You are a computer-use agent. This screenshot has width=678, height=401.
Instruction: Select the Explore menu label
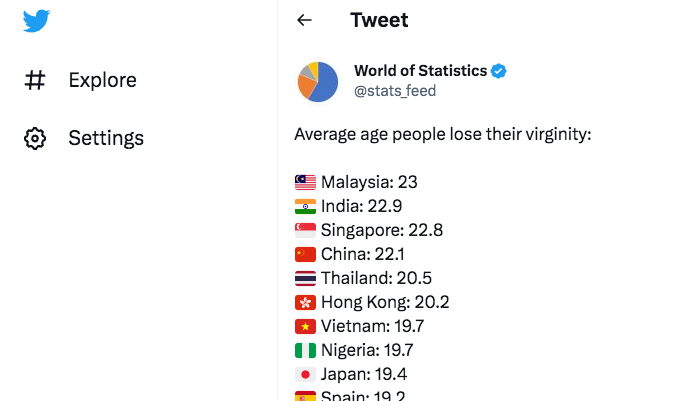click(x=102, y=80)
